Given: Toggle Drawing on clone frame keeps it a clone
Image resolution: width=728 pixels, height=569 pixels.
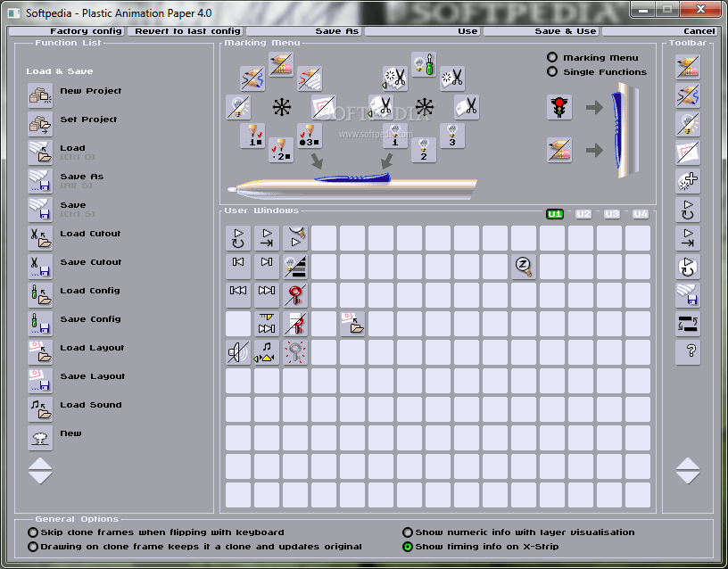Looking at the screenshot, I should pyautogui.click(x=33, y=547).
